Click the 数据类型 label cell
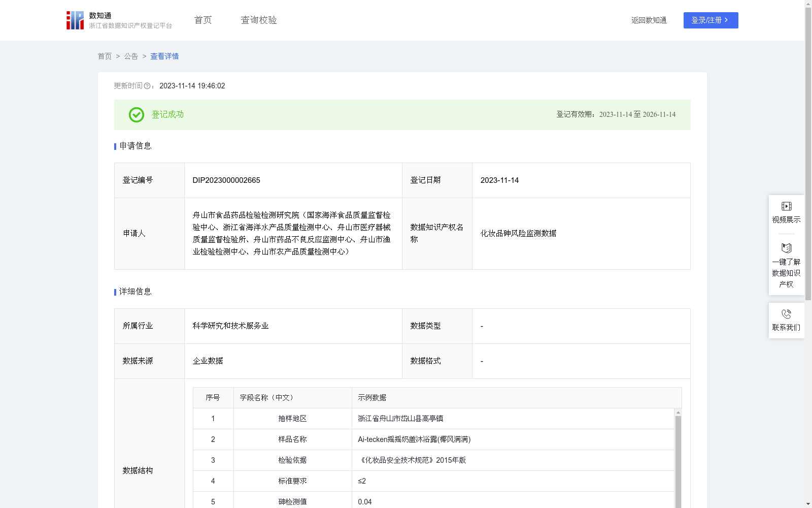The image size is (812, 508). (x=437, y=326)
